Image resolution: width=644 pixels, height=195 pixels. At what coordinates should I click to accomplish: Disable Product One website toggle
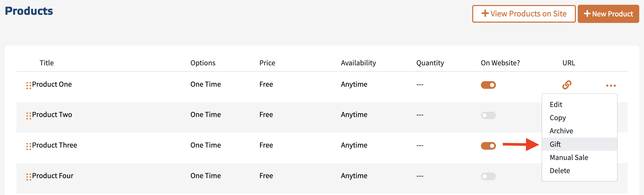pyautogui.click(x=488, y=85)
